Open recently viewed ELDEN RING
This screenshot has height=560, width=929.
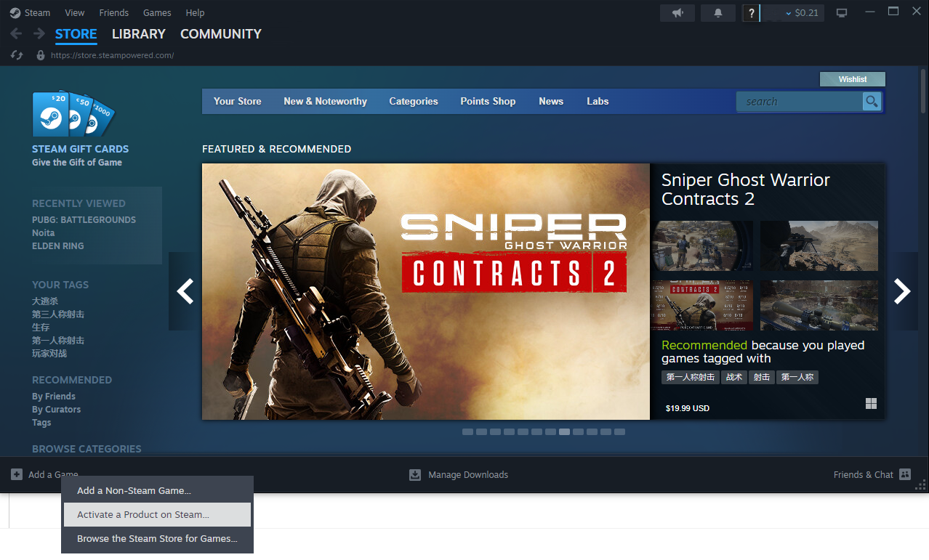tap(58, 246)
